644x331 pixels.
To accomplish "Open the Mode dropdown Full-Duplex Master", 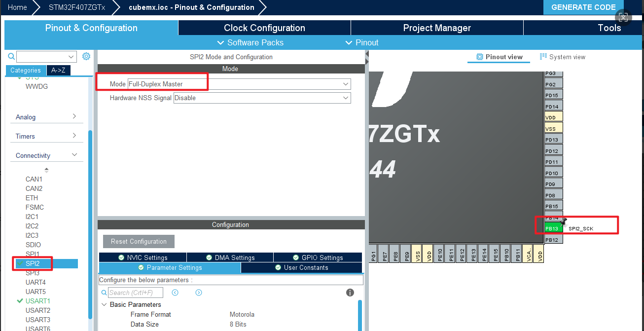I will 239,84.
